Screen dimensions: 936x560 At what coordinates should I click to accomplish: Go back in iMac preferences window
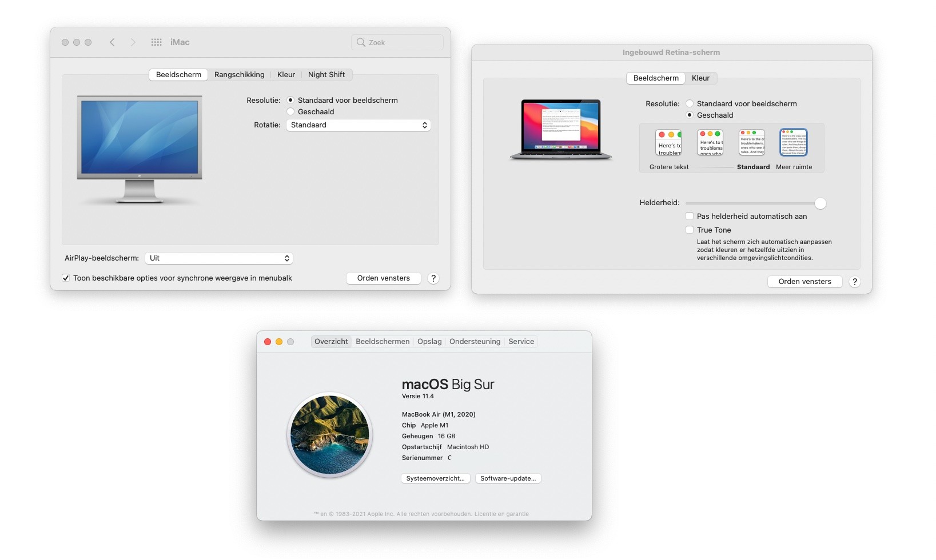click(112, 42)
